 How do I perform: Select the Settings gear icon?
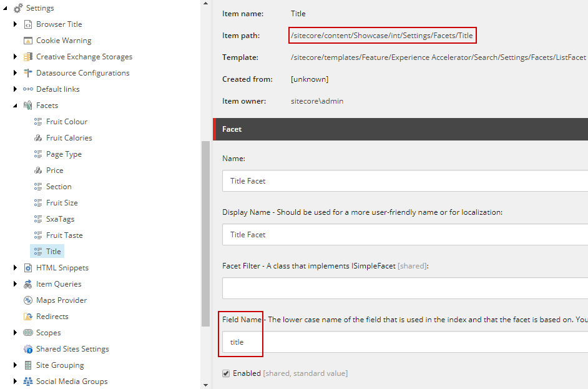click(17, 8)
